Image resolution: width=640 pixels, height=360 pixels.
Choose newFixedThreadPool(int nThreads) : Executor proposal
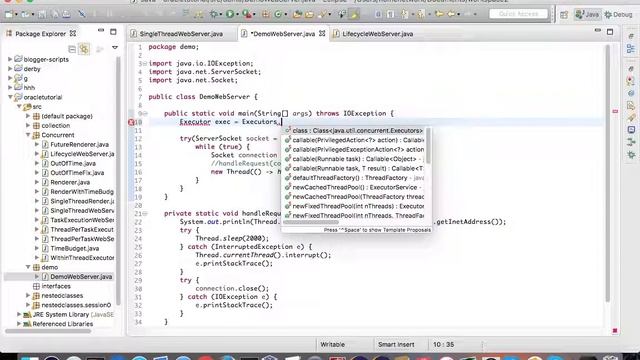coord(354,206)
